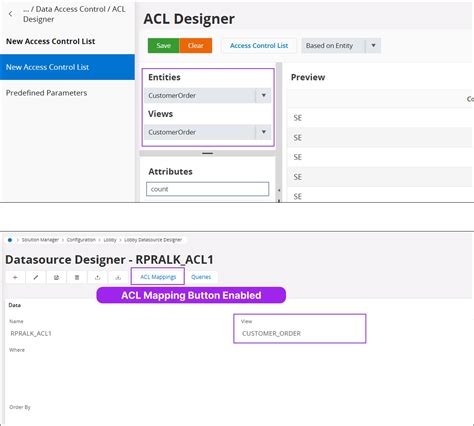Image resolution: width=474 pixels, height=426 pixels.
Task: Open the Queries button
Action: (x=201, y=277)
